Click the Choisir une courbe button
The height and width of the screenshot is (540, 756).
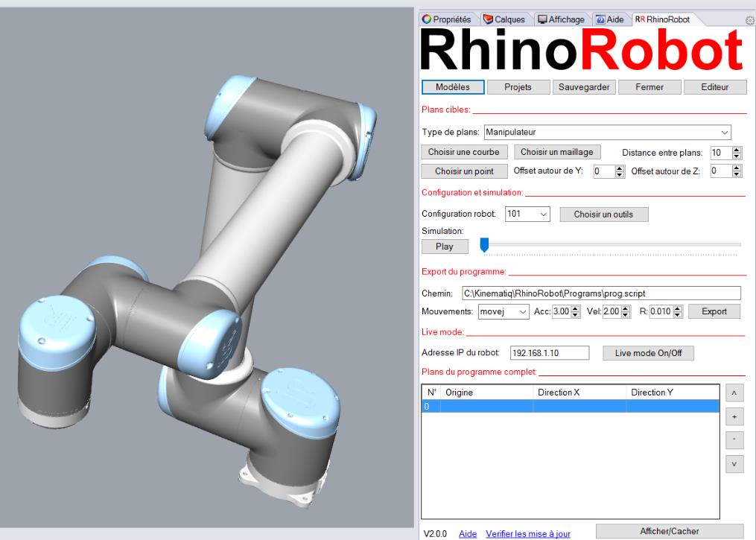click(463, 152)
